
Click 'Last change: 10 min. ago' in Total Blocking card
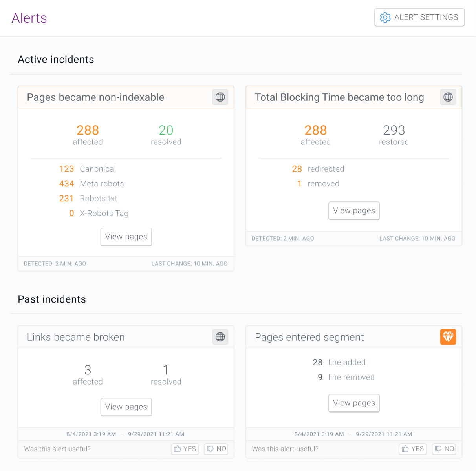tap(417, 239)
